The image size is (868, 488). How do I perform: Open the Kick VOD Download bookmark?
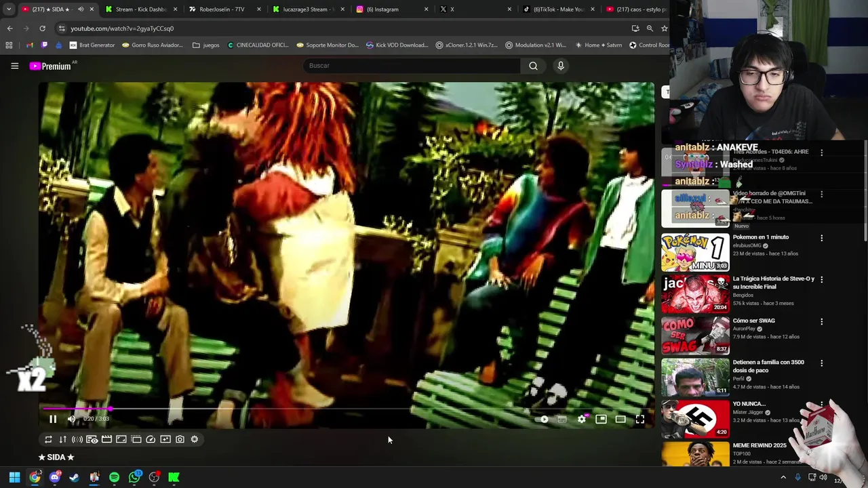coord(397,45)
